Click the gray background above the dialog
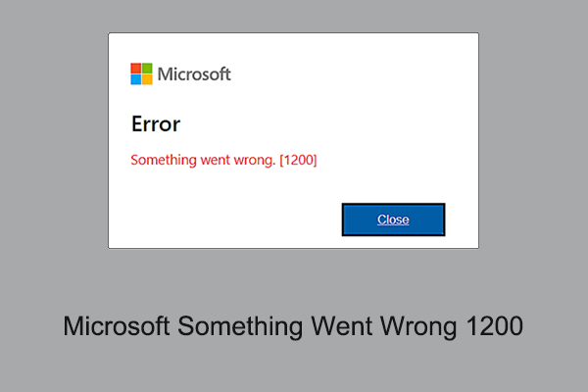This screenshot has height=392, width=588. coord(294,16)
